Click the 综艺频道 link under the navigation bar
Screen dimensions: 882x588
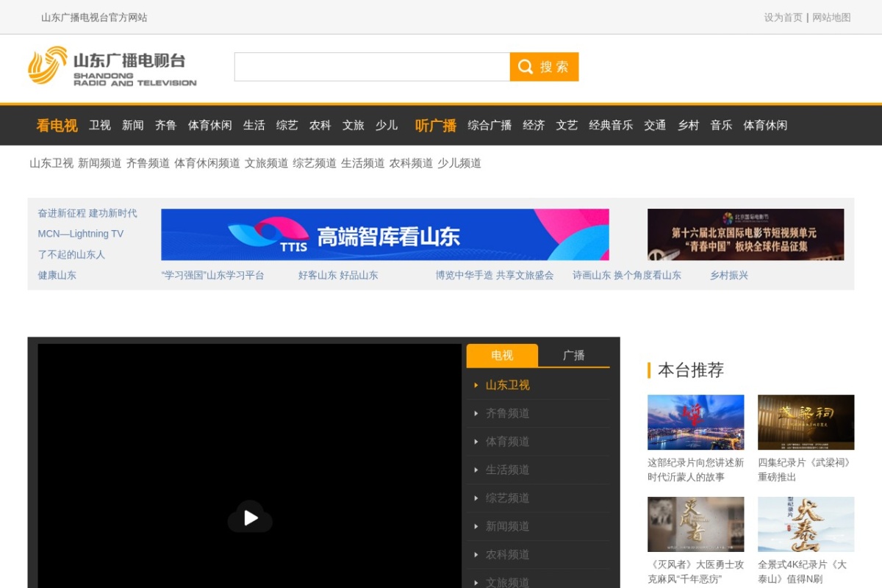(x=315, y=163)
